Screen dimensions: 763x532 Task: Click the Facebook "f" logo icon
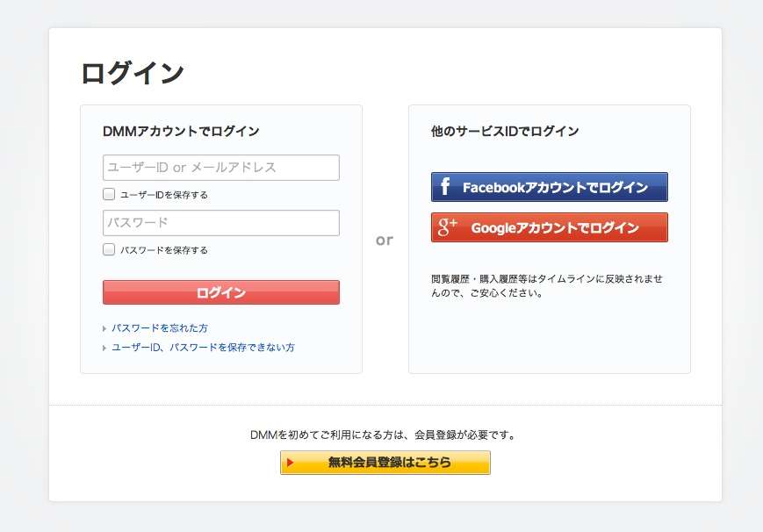(445, 187)
